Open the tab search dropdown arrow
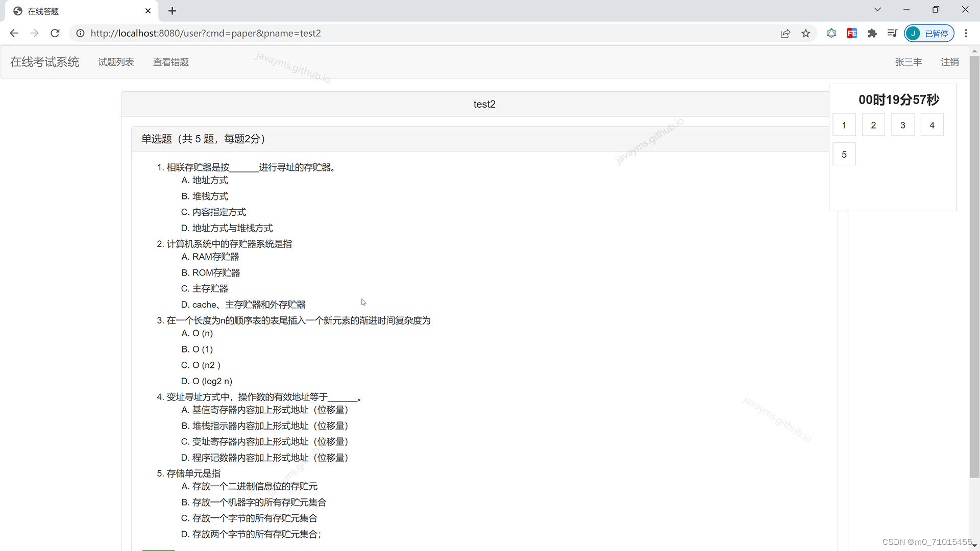This screenshot has width=980, height=551. [877, 9]
